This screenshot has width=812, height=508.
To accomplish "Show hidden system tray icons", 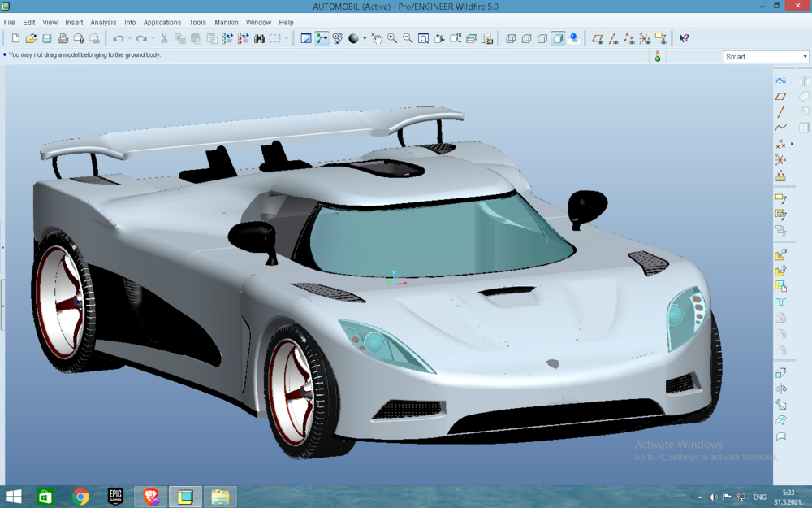I will tap(700, 497).
